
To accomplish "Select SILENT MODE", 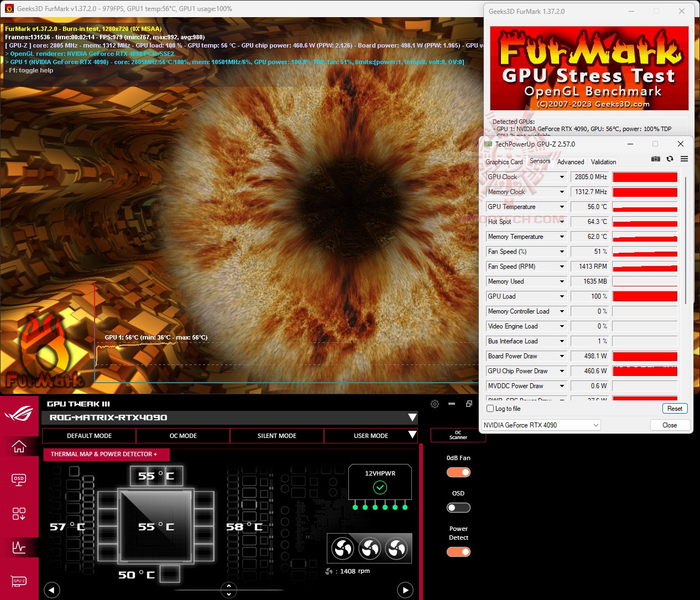I will 277,436.
